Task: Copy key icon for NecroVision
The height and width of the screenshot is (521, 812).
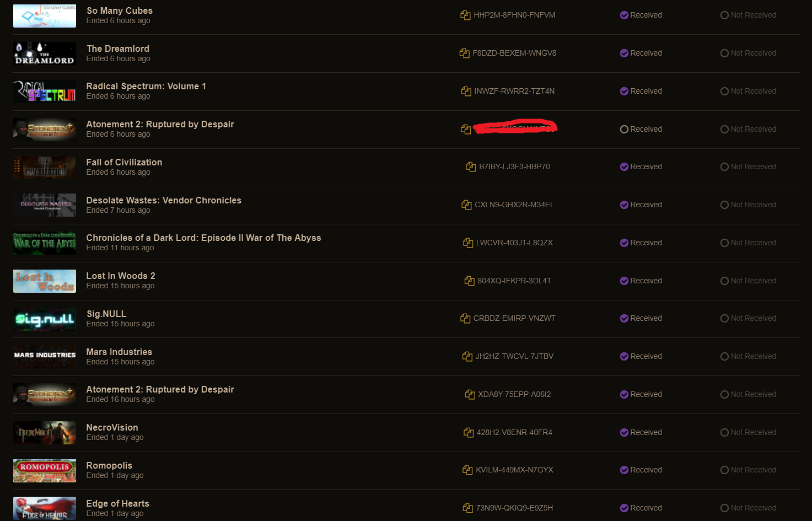Action: click(469, 433)
